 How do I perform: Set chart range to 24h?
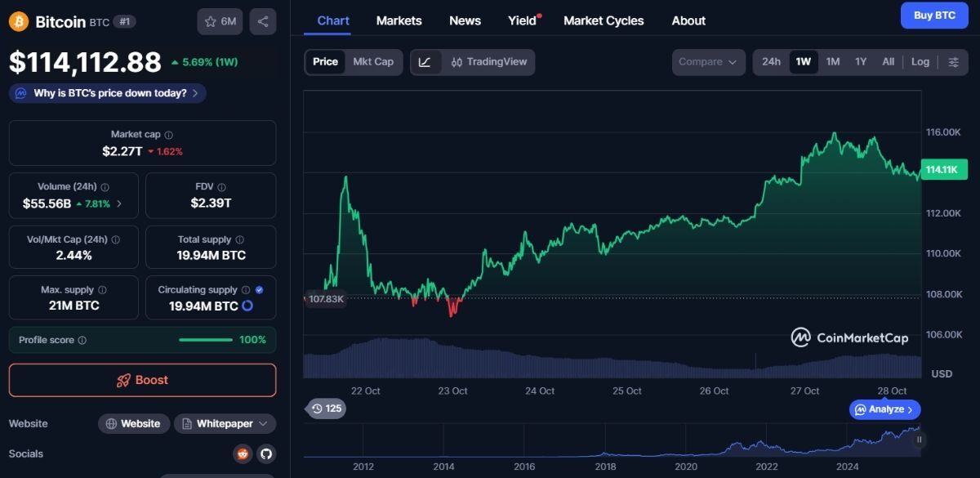click(x=771, y=62)
